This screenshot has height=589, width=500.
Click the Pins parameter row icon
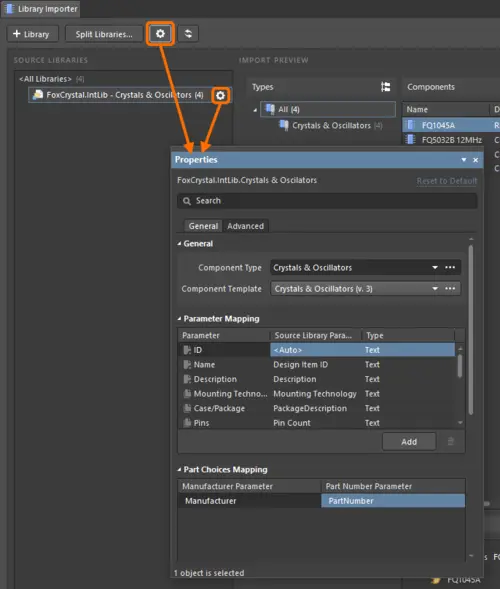pyautogui.click(x=187, y=423)
